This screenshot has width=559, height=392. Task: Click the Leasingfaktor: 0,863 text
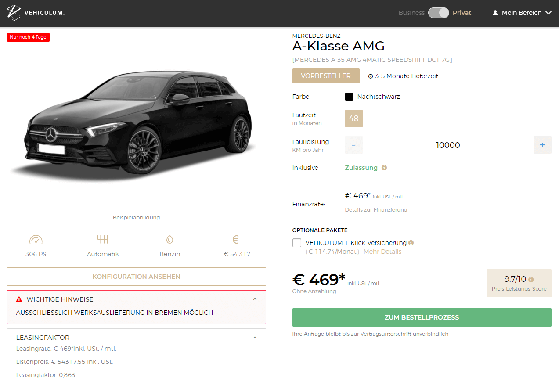coord(45,375)
